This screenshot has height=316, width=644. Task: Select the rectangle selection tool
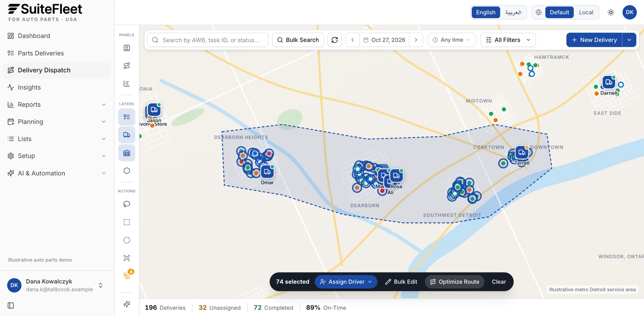[127, 222]
